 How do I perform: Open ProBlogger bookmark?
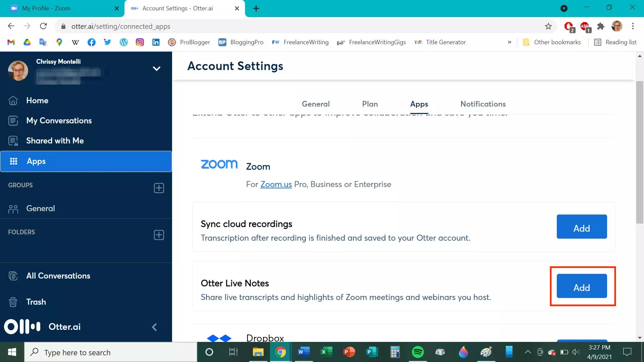tap(189, 42)
